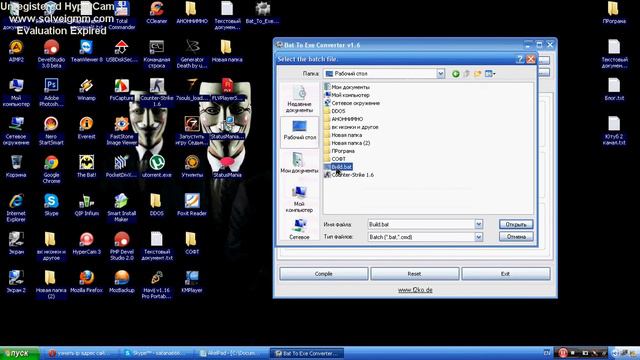
Task: Click the dialog's question-mark help button
Action: click(520, 59)
